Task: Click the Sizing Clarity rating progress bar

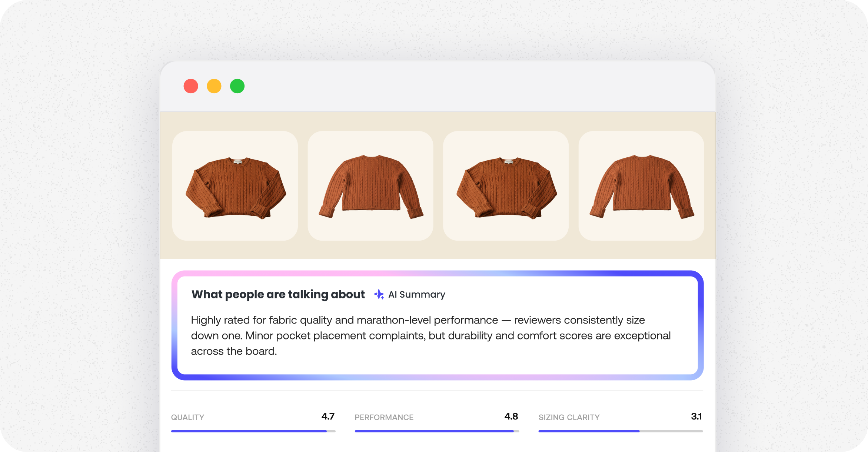Action: tap(621, 431)
